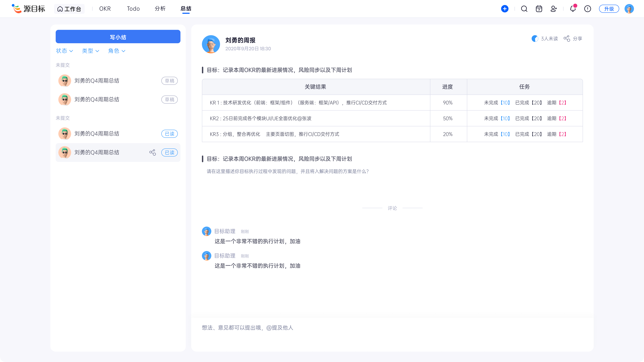Switch to the 分析 tab
644x362 pixels.
(x=160, y=9)
